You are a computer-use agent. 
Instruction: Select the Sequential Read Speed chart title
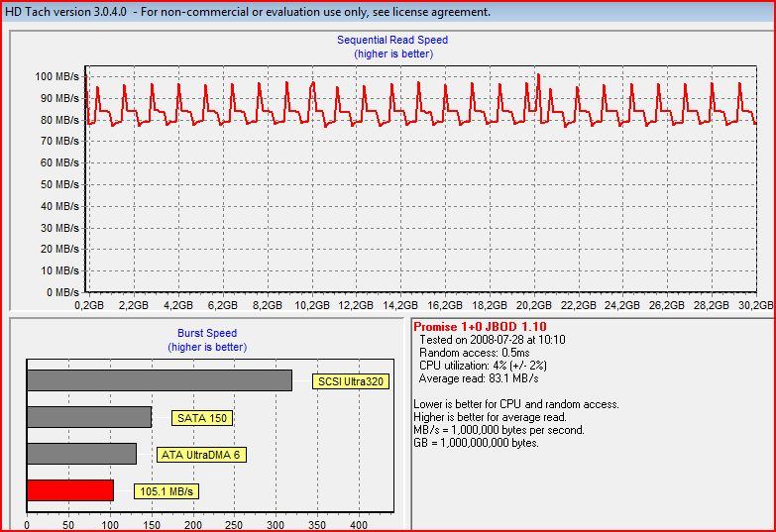tap(392, 40)
